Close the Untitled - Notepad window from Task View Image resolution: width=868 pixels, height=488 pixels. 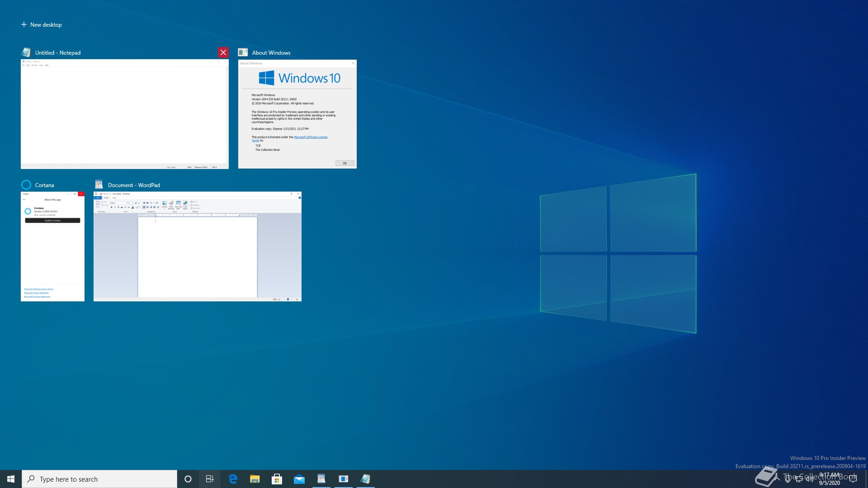(223, 52)
